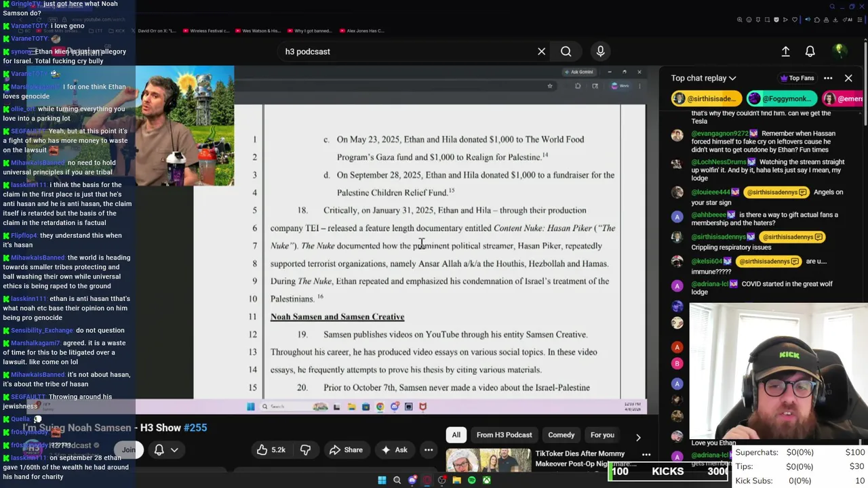Show next filter chips with arrow
This screenshot has height=488, width=868.
point(637,437)
